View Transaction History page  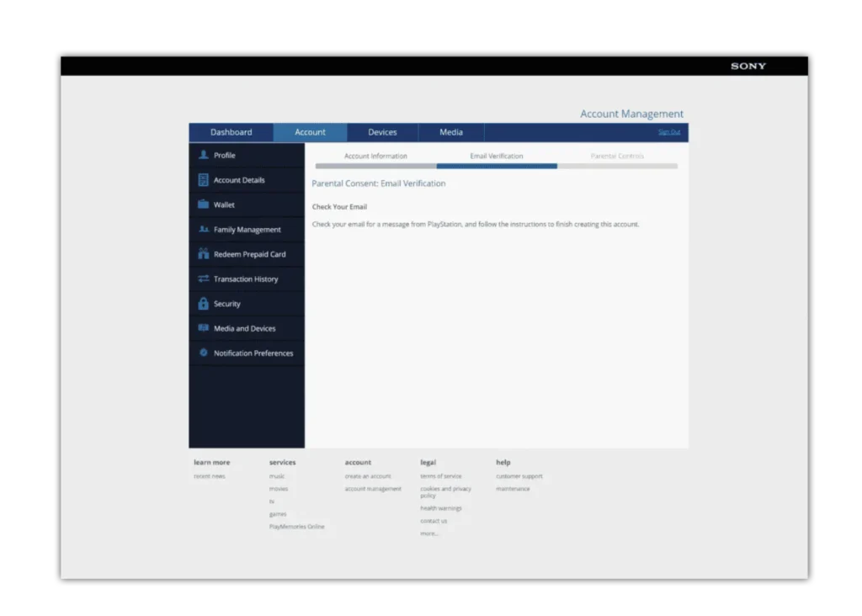pos(247,279)
